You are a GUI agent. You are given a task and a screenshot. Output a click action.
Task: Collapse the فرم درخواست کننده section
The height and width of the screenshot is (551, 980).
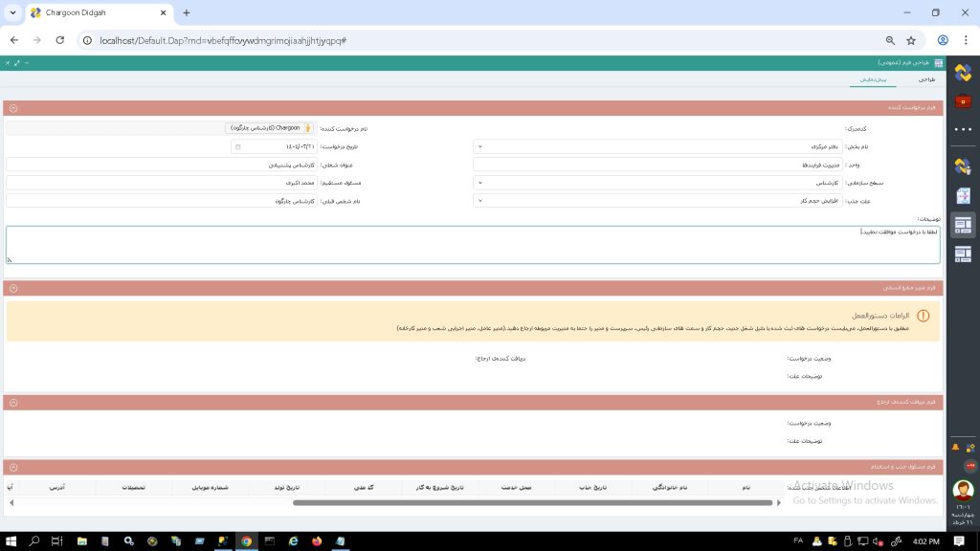[13, 109]
